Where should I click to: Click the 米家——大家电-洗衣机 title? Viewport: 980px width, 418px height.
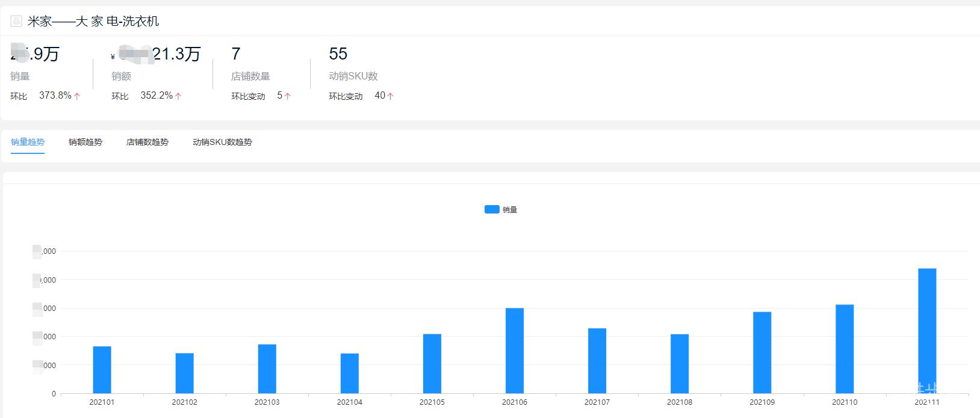pyautogui.click(x=93, y=22)
